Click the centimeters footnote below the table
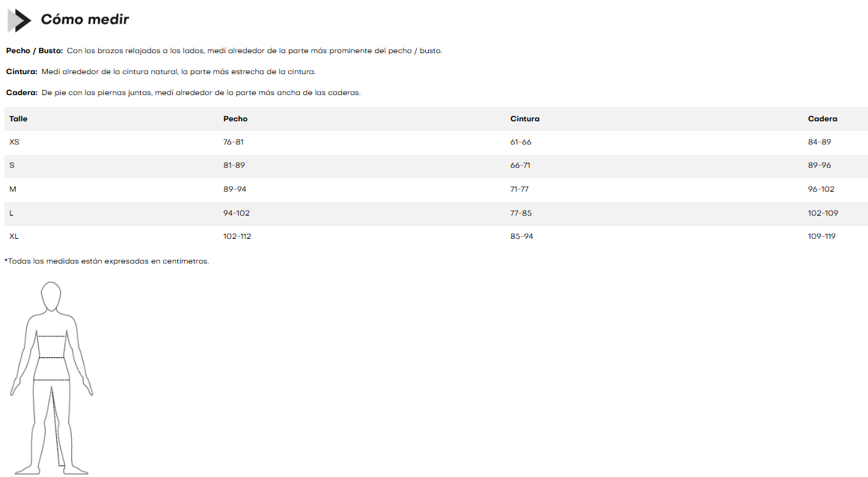 106,261
